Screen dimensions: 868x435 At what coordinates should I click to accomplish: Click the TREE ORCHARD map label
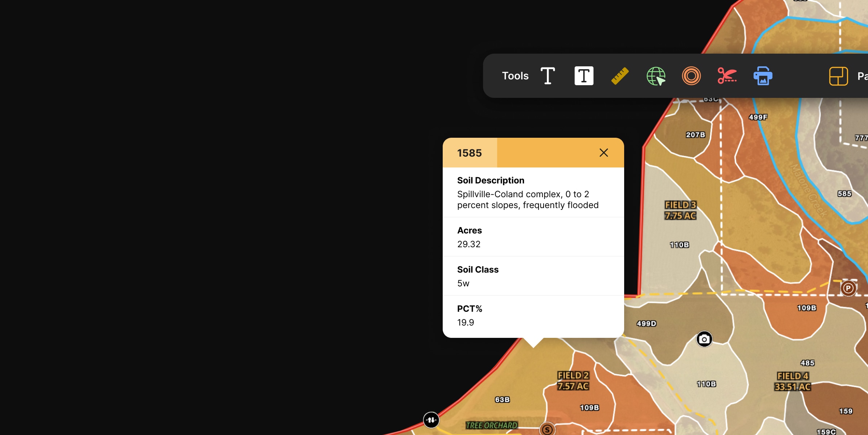491,425
